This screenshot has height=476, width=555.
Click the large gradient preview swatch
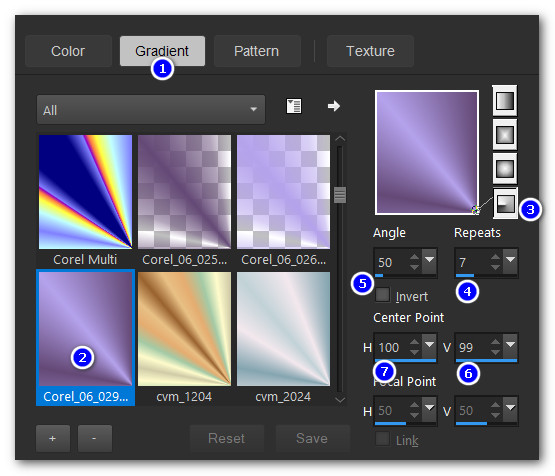click(x=427, y=153)
